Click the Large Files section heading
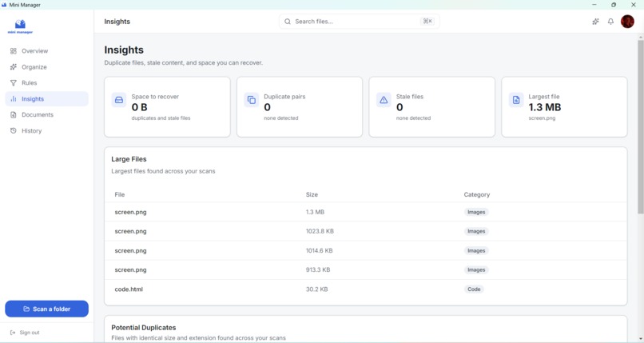This screenshot has height=343, width=644. click(x=129, y=159)
